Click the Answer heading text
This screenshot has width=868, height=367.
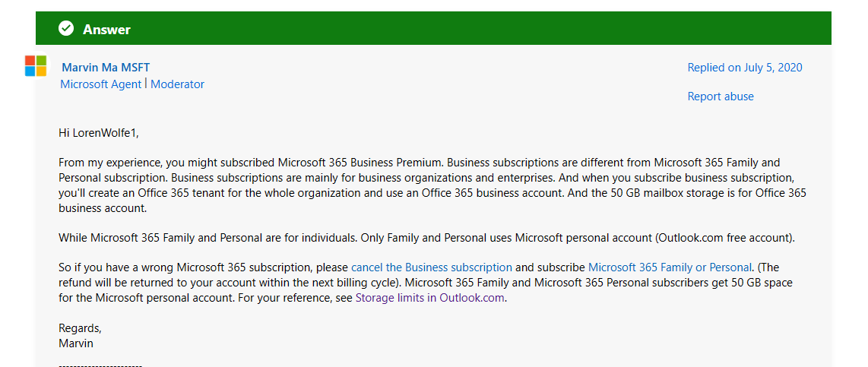(106, 30)
